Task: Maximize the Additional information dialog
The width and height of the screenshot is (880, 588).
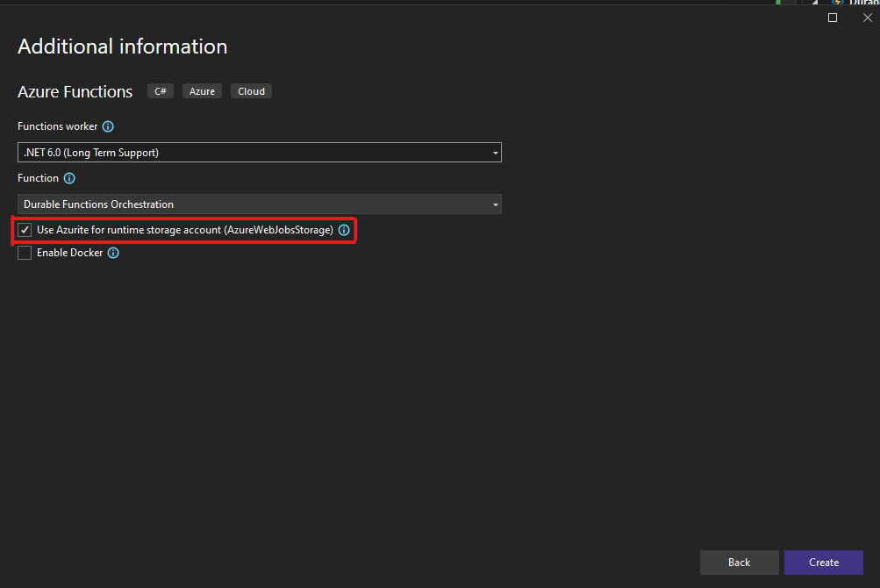Action: point(833,18)
